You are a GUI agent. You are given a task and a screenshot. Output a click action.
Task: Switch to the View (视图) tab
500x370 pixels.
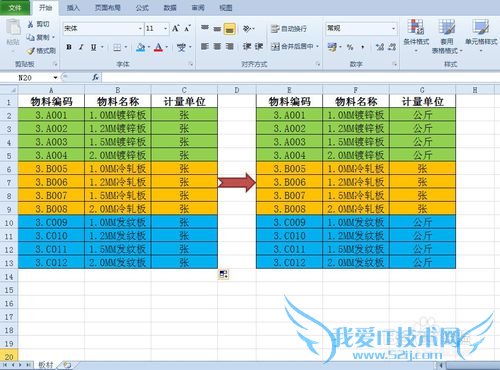226,7
